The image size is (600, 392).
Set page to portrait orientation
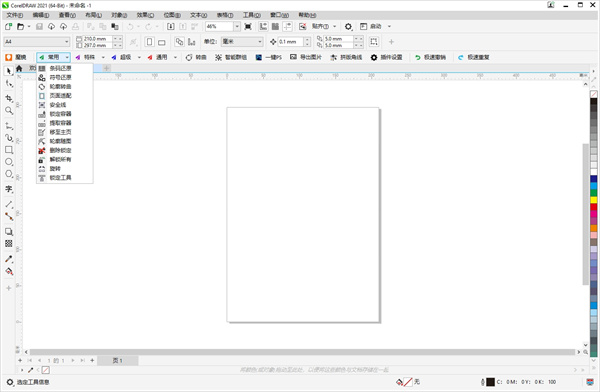tap(150, 42)
